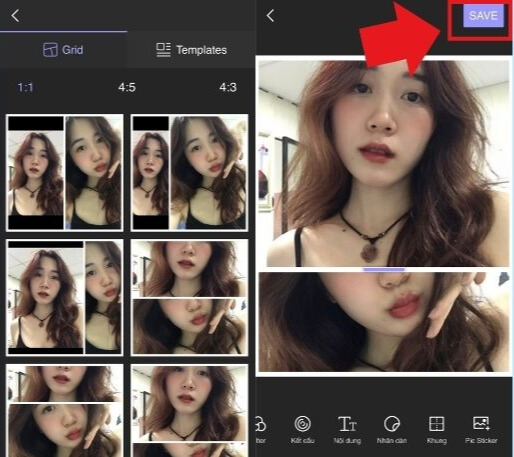Open the Pic Sticker tool

coord(481,429)
